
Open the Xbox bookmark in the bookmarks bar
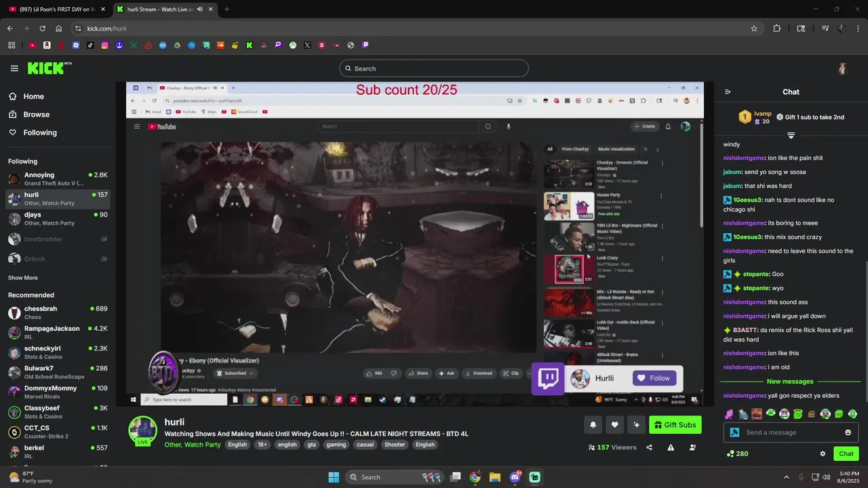point(293,45)
